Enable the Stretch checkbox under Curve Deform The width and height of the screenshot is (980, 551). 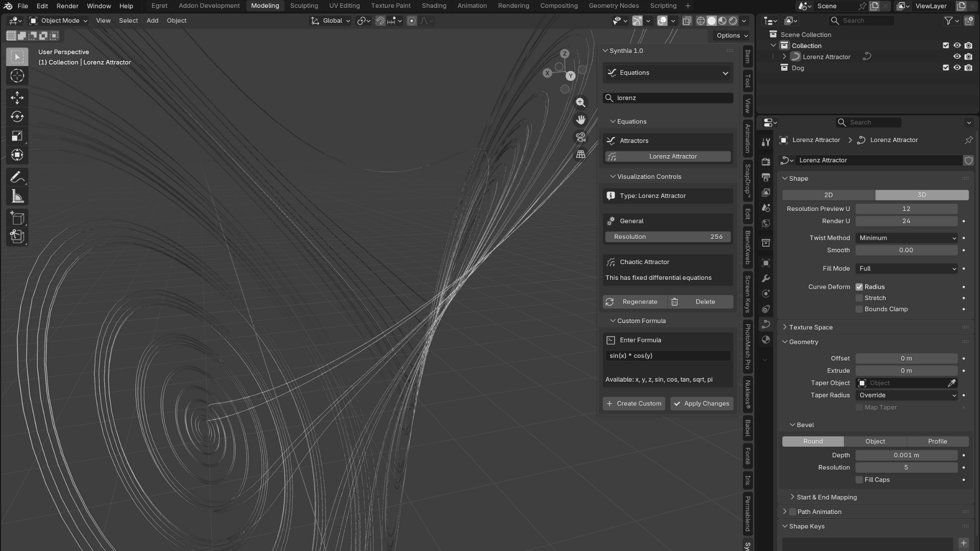point(859,298)
